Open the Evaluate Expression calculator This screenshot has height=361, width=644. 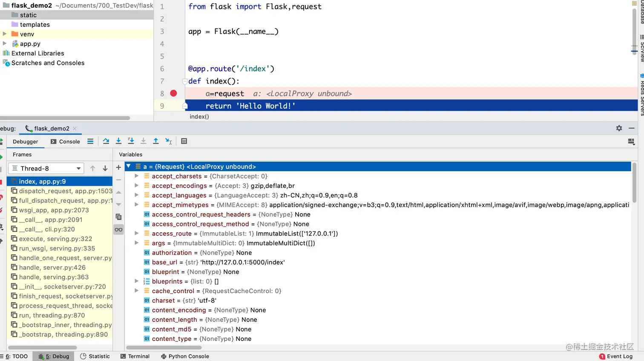click(184, 141)
